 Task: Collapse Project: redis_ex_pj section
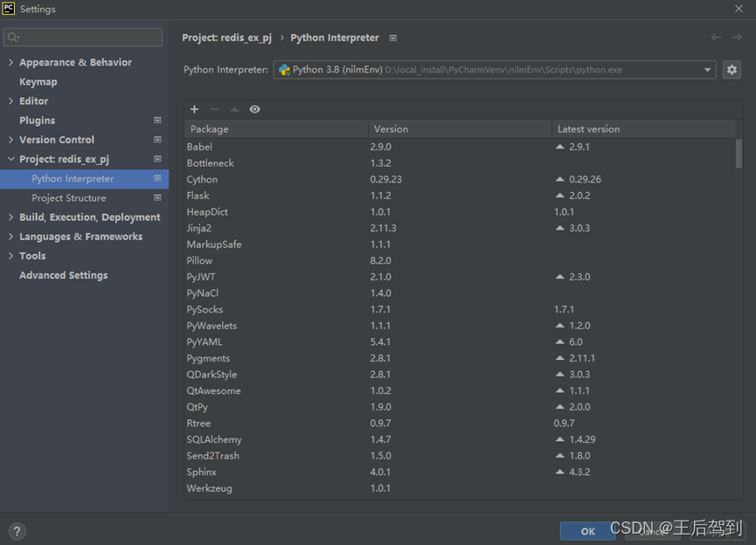(x=10, y=159)
